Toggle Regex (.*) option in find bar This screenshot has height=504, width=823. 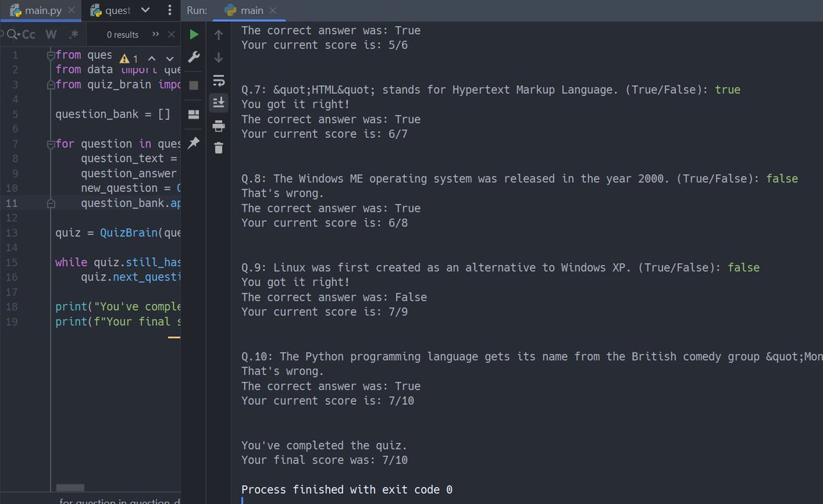(x=73, y=34)
